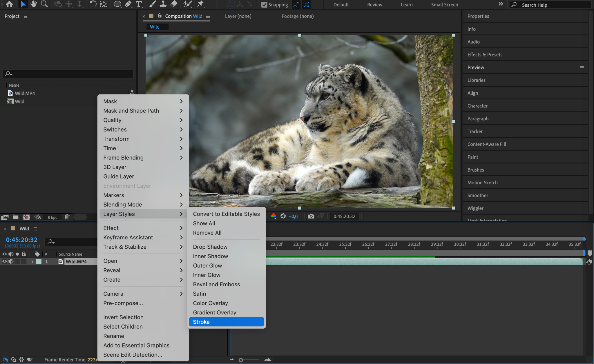Click the Take Snapshot camera icon

[311, 216]
